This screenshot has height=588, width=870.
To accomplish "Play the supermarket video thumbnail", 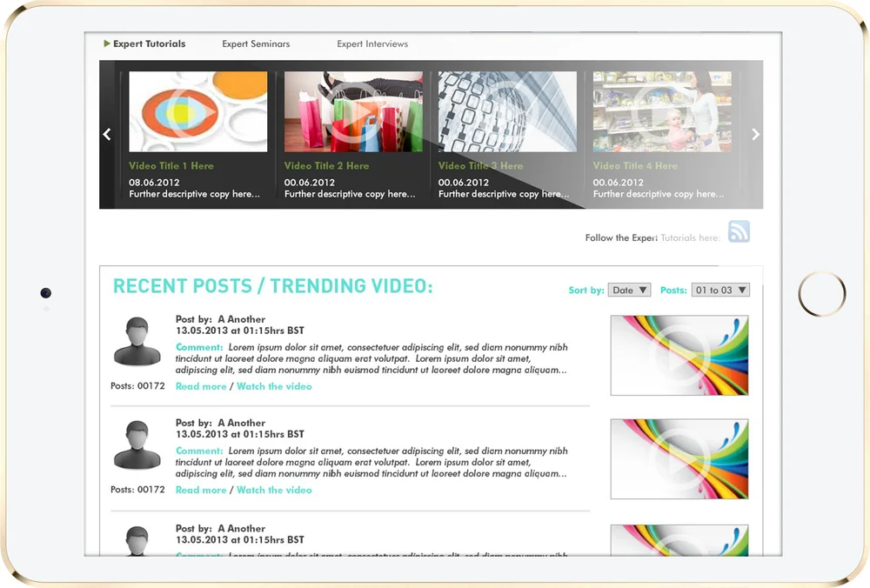I will click(x=662, y=111).
